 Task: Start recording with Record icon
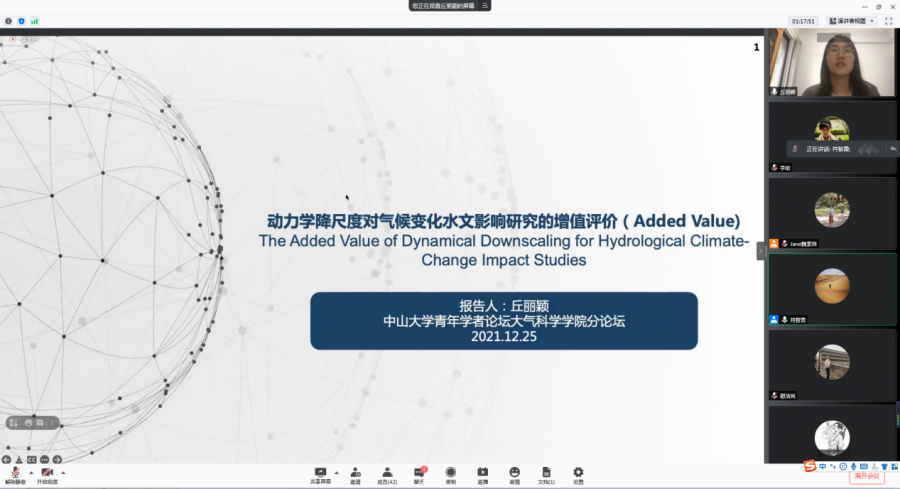pos(451,472)
